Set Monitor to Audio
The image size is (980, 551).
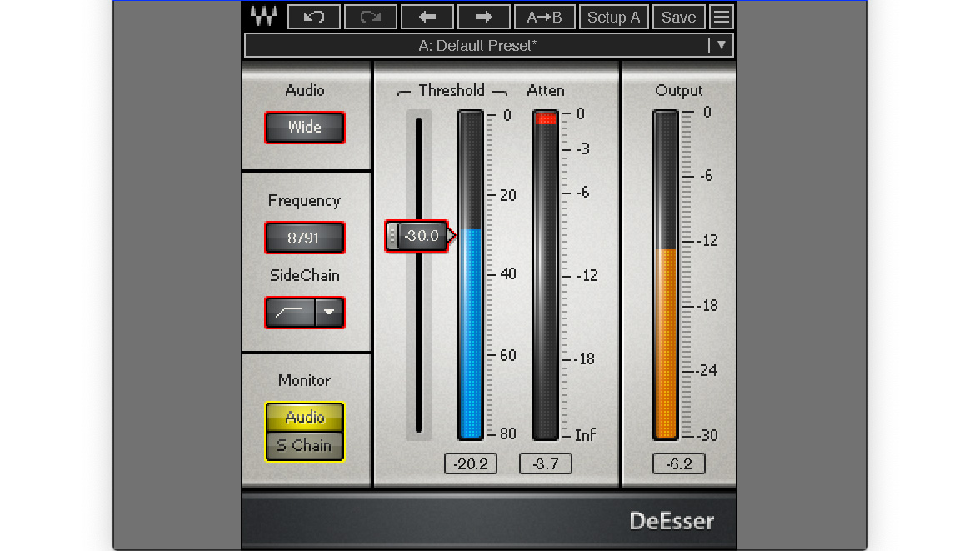click(304, 417)
